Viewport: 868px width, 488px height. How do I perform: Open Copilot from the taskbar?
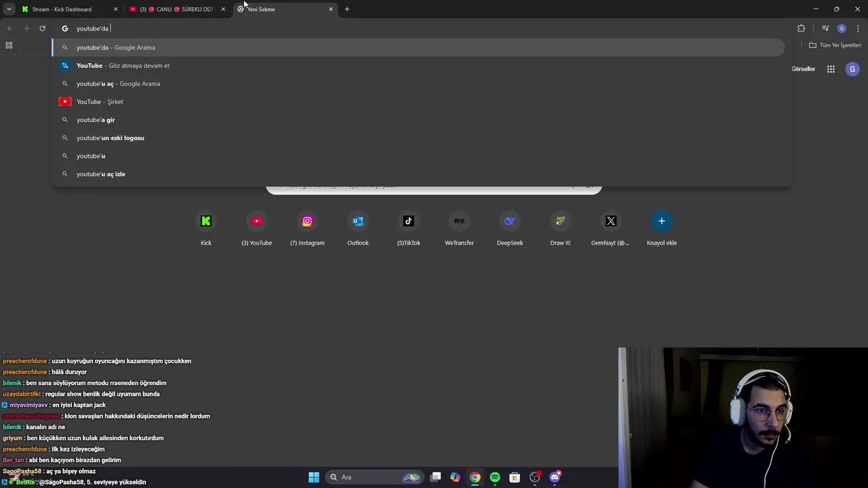tap(455, 477)
